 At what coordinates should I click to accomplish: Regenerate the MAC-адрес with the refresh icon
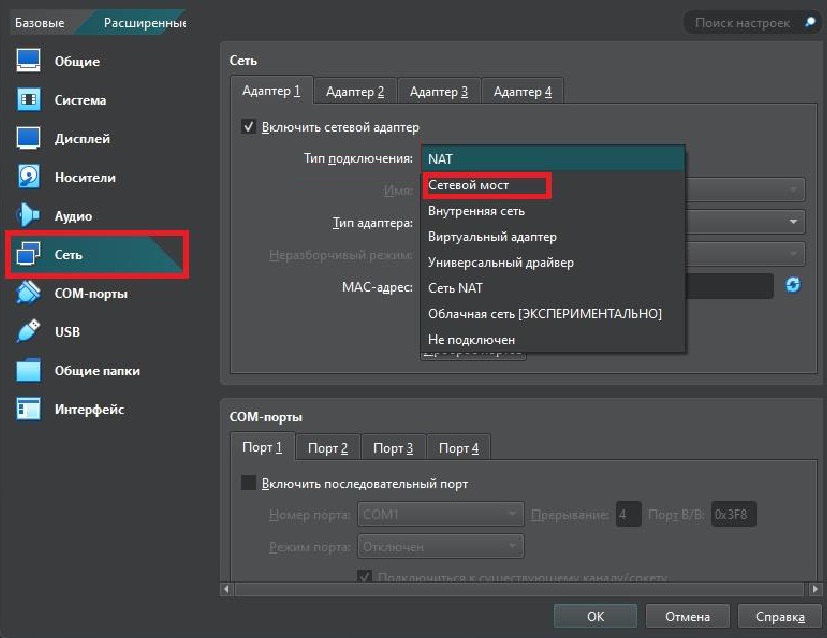792,285
